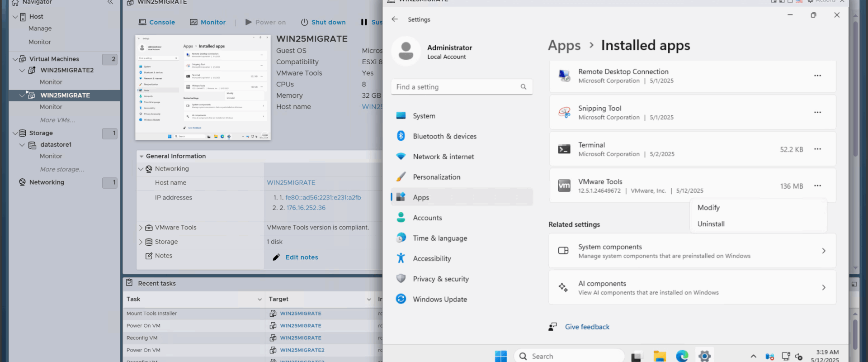Open more options for VMware Tools
This screenshot has width=868, height=362.
(x=817, y=186)
